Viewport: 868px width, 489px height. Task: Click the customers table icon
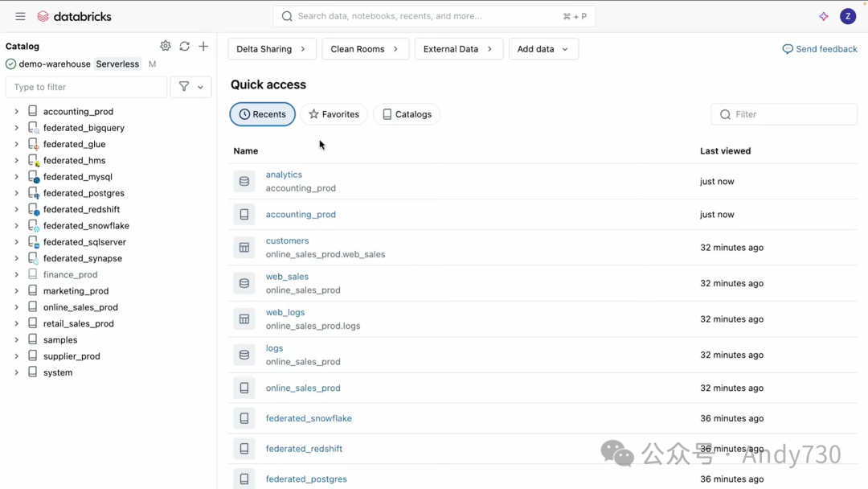[244, 248]
